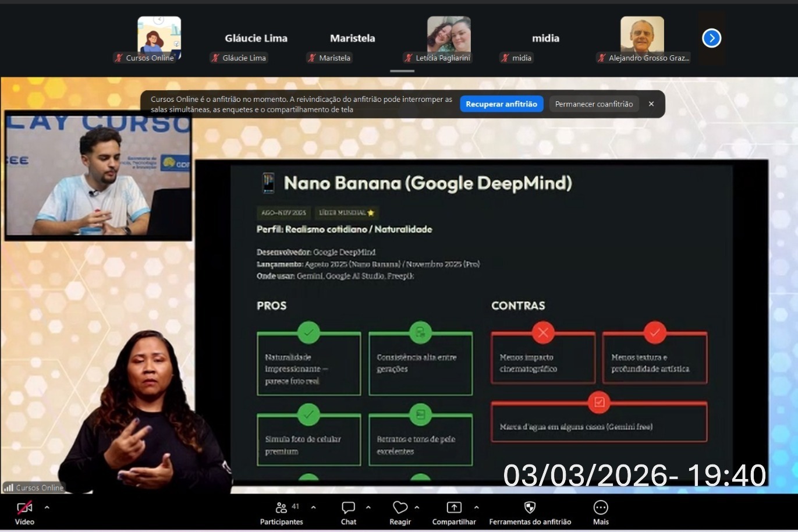The width and height of the screenshot is (798, 532).
Task: Choose Permanecer coanfitrião
Action: (594, 104)
